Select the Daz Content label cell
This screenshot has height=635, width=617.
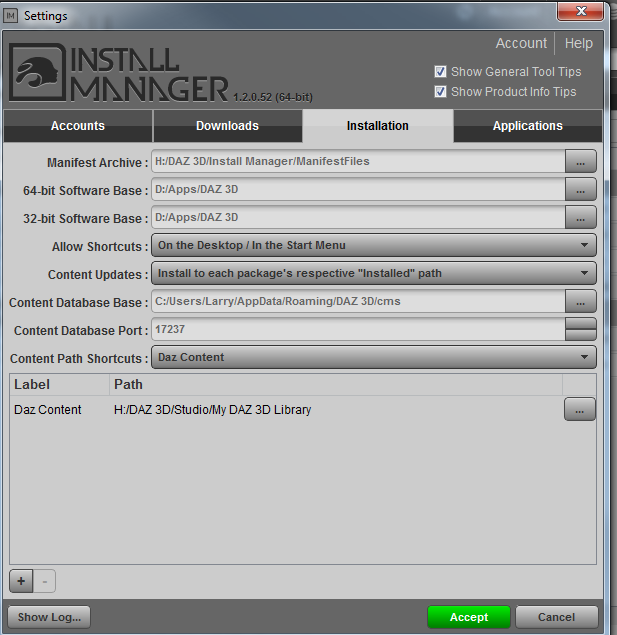[x=48, y=410]
